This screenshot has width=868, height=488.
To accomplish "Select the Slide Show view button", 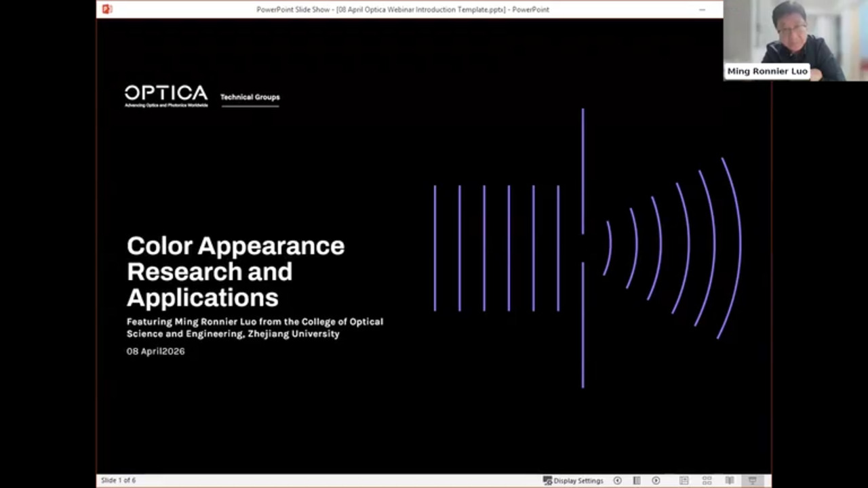I will pyautogui.click(x=752, y=481).
